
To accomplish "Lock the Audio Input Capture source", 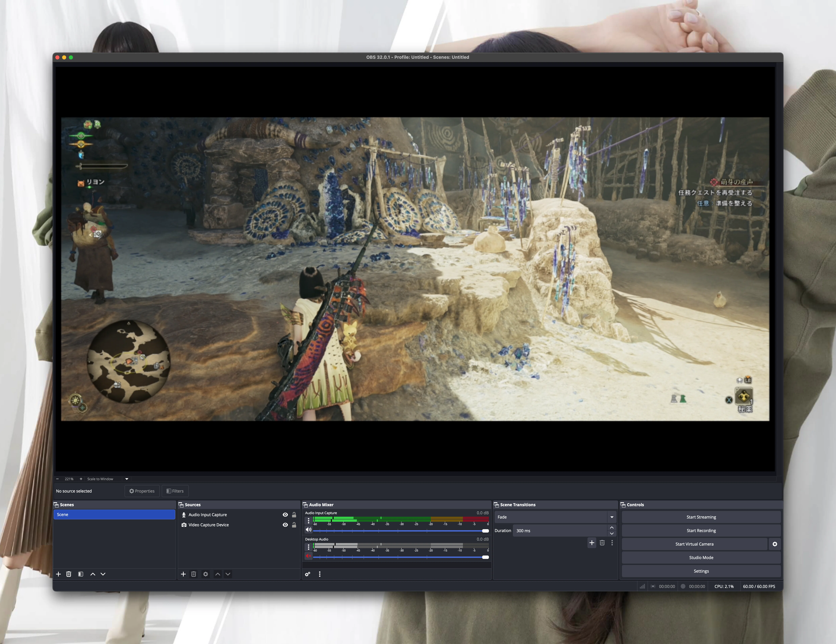I will 294,515.
